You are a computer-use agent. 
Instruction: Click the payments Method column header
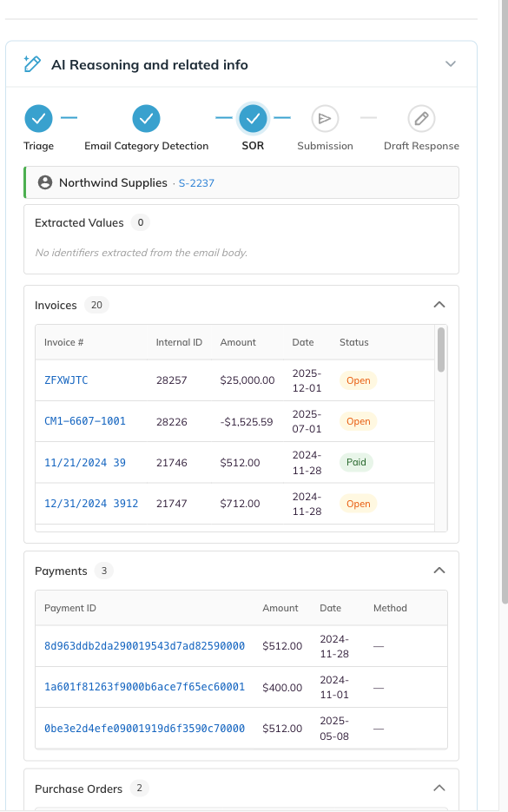coord(390,608)
